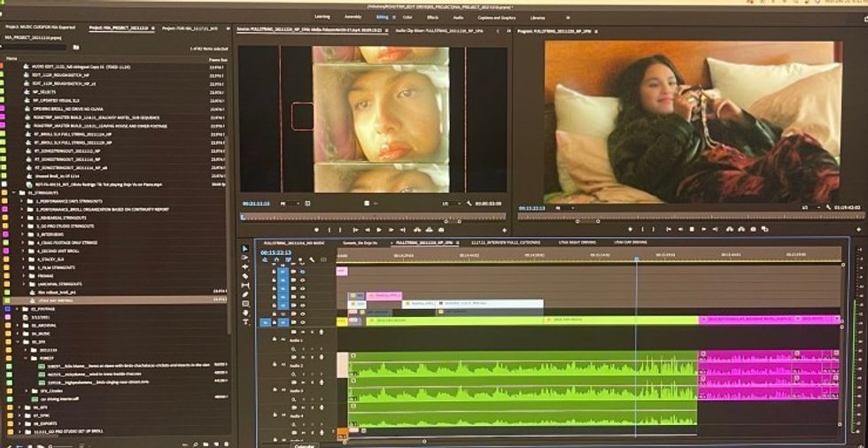The height and width of the screenshot is (448, 868).
Task: Toggle Linked Selection in the timeline
Action: pyautogui.click(x=289, y=260)
